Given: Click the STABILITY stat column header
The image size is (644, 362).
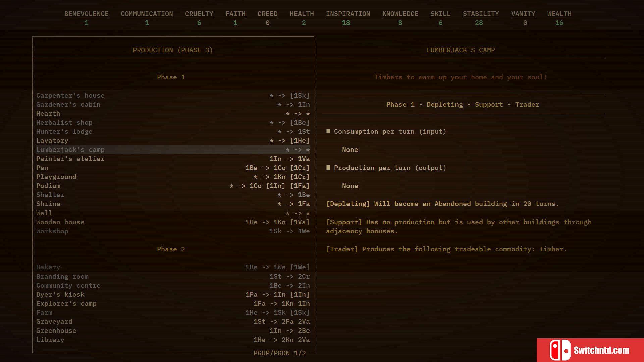Looking at the screenshot, I should pos(481,14).
